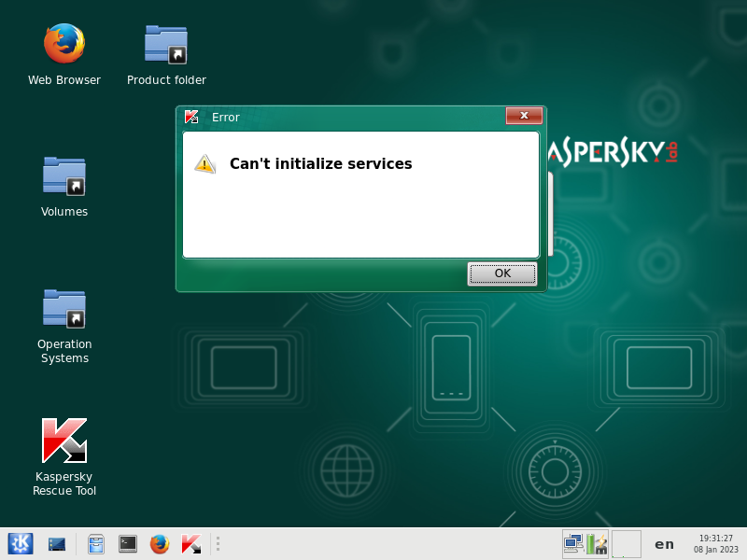Start Firefox from the taskbar
The image size is (747, 560).
[160, 543]
